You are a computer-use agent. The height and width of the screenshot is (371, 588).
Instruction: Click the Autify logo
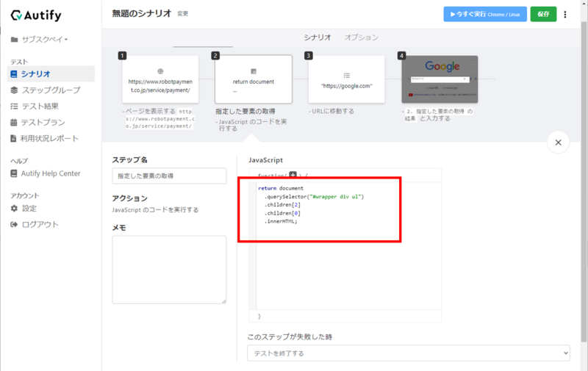point(36,15)
